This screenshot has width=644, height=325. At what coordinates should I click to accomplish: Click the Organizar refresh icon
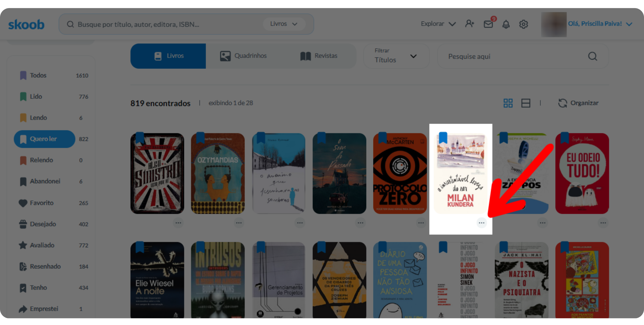[562, 103]
